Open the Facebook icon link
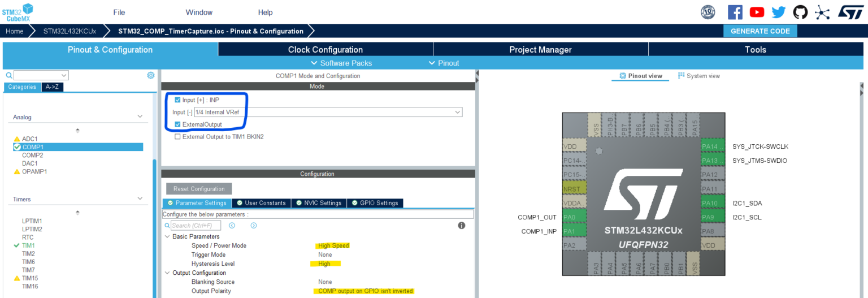This screenshot has width=868, height=298. coord(735,12)
